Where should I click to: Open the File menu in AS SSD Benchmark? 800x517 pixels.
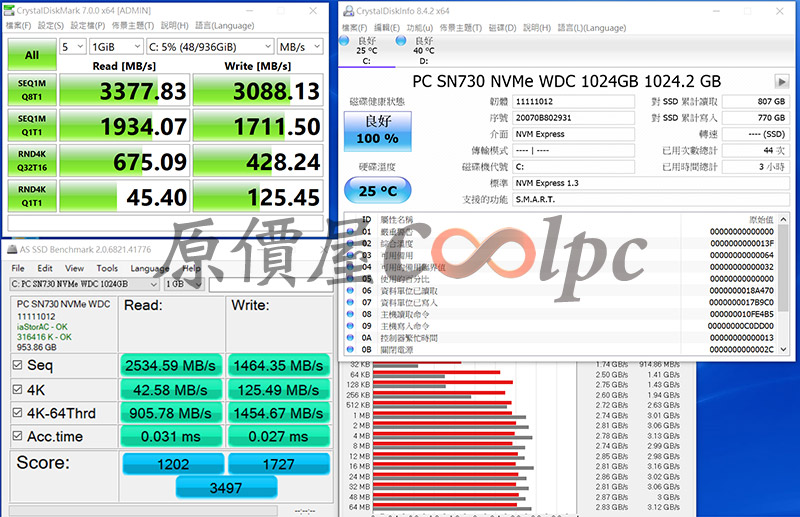coord(18,268)
